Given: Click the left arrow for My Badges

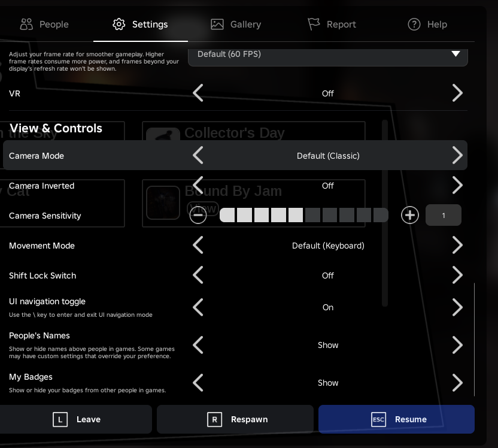Looking at the screenshot, I should 198,383.
